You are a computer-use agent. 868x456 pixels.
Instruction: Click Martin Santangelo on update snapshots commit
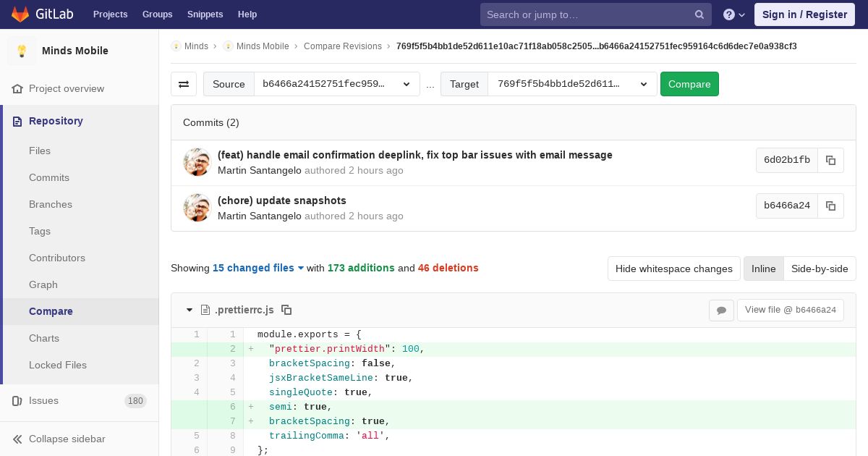(x=260, y=216)
